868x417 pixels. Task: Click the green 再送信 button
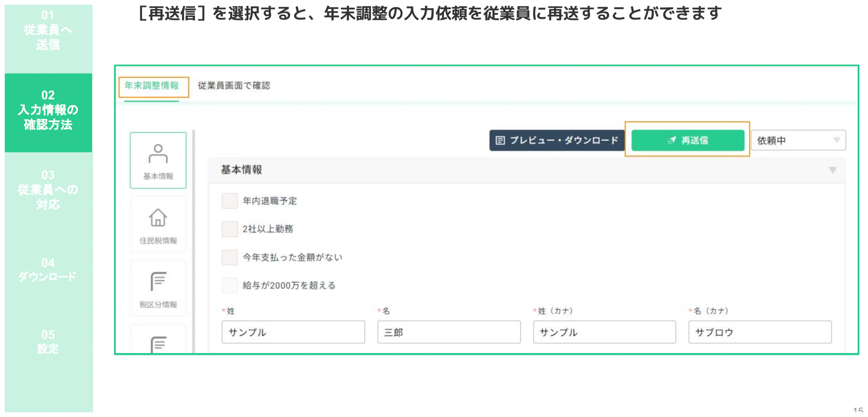(688, 140)
